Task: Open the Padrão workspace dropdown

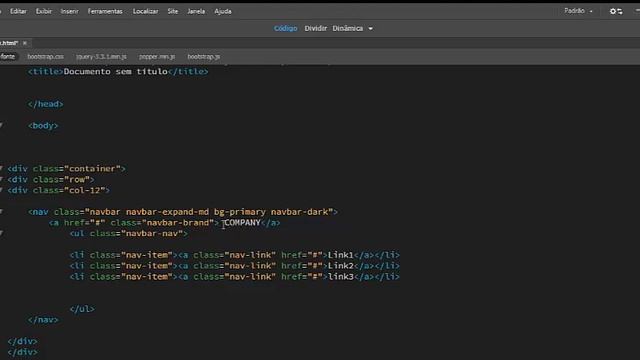Action: pyautogui.click(x=578, y=11)
